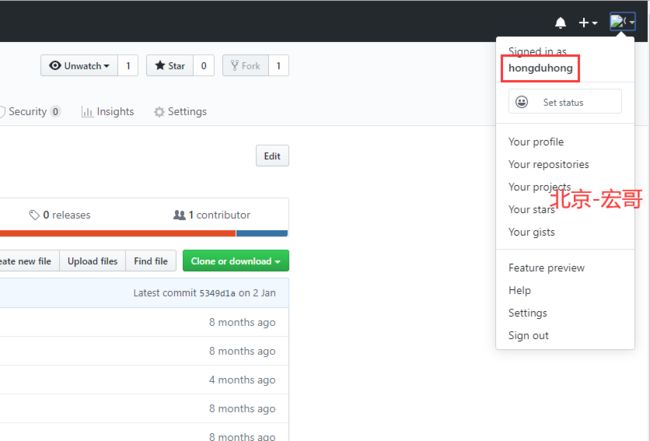The height and width of the screenshot is (441, 650).
Task: Click the graph icon beside Insights
Action: pyautogui.click(x=87, y=111)
